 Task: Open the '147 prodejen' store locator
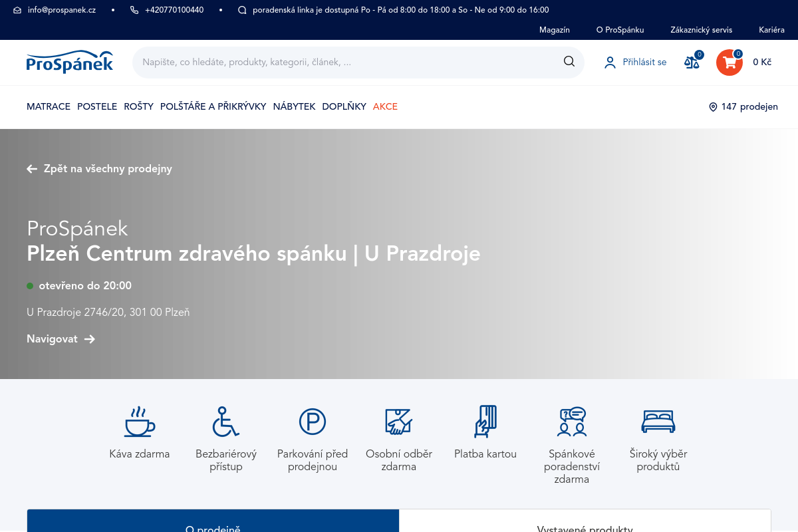(743, 106)
